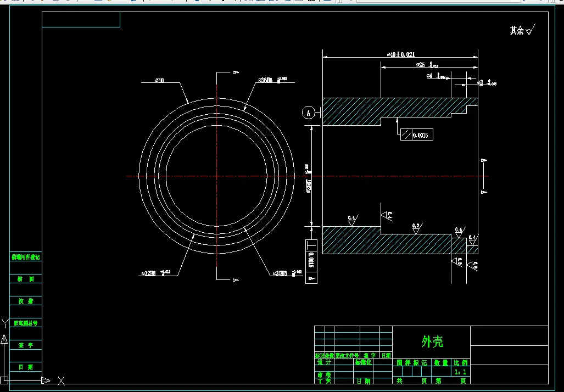Select the 审核 label
The width and height of the screenshot is (564, 392).
coord(324,374)
